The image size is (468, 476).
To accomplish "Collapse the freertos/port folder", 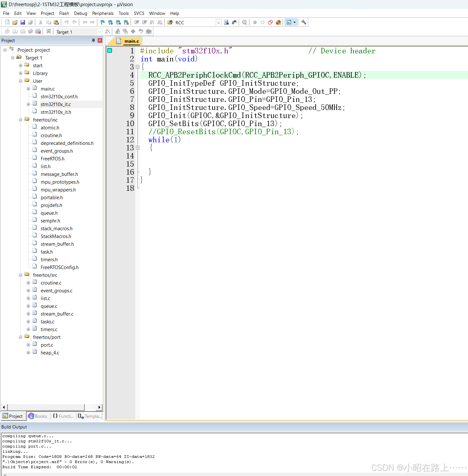I will pyautogui.click(x=20, y=337).
